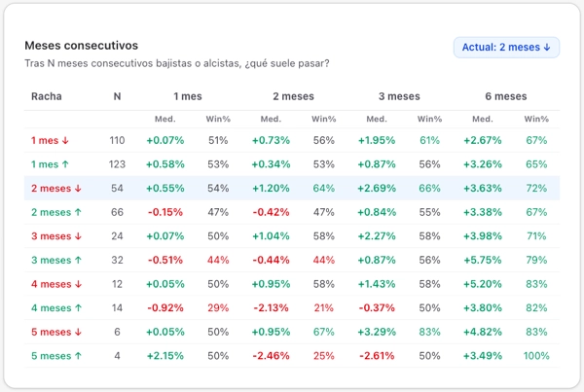
Task: Select the '2 meses ↑' row label
Action: [56, 212]
